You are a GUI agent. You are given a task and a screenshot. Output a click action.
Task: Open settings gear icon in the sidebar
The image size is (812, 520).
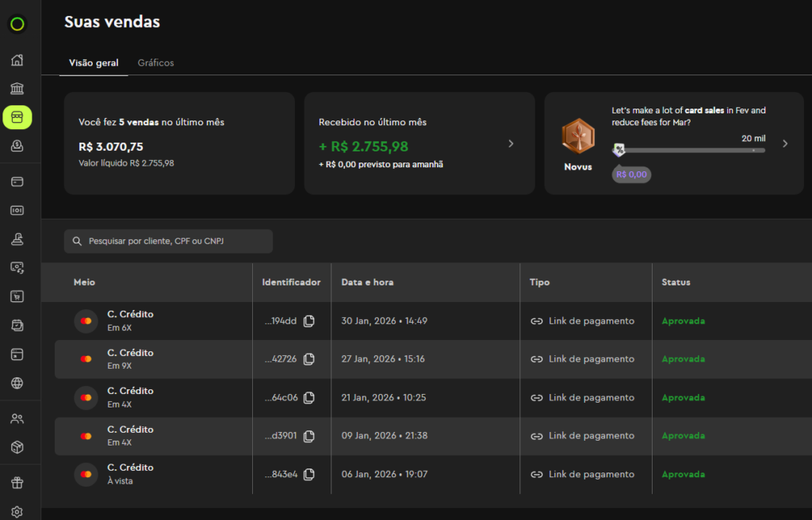(17, 512)
